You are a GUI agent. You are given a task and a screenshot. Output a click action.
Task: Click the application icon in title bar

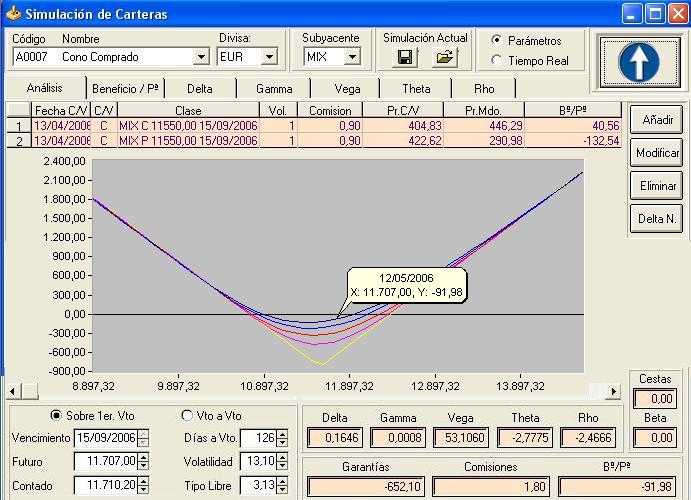pos(13,14)
